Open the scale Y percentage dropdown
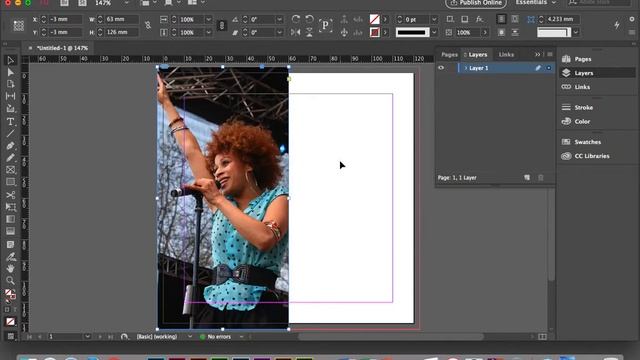640x360 pixels. (x=209, y=32)
